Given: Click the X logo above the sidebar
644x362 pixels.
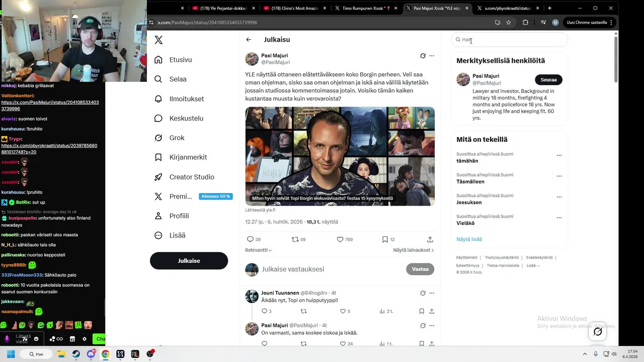Looking at the screenshot, I should point(158,40).
